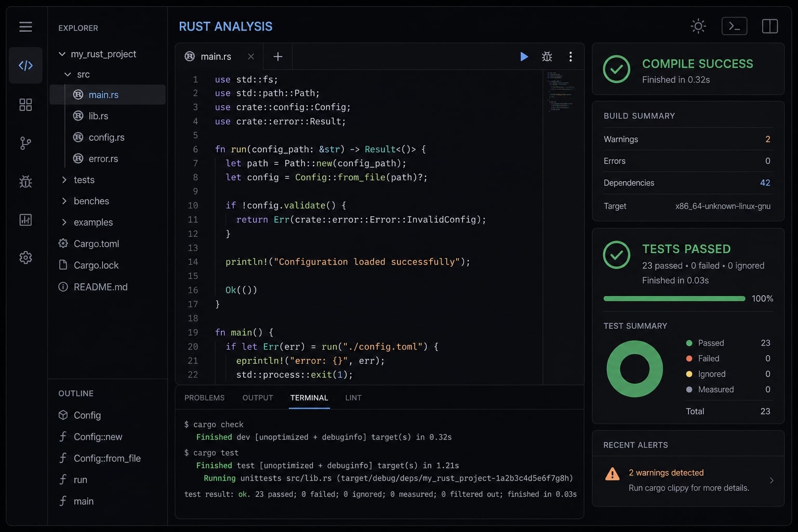Collapse the my_rust_project folder
This screenshot has height=532, width=798.
tap(62, 54)
